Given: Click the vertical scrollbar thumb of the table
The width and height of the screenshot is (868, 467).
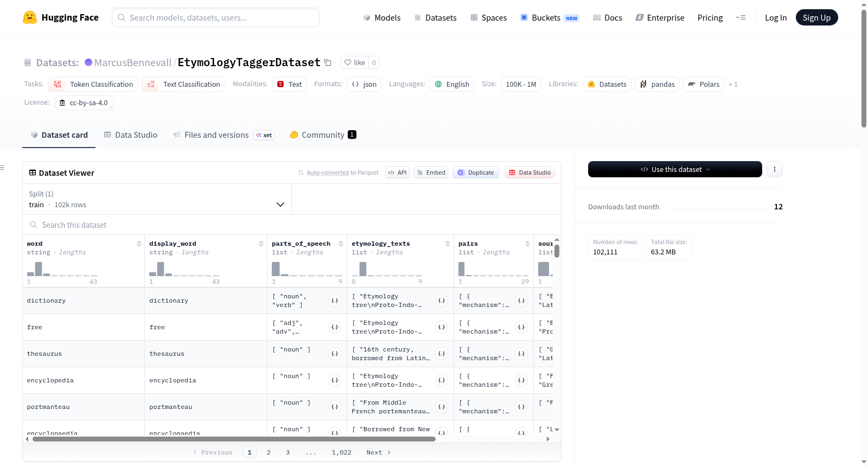Looking at the screenshot, I should click(557, 251).
